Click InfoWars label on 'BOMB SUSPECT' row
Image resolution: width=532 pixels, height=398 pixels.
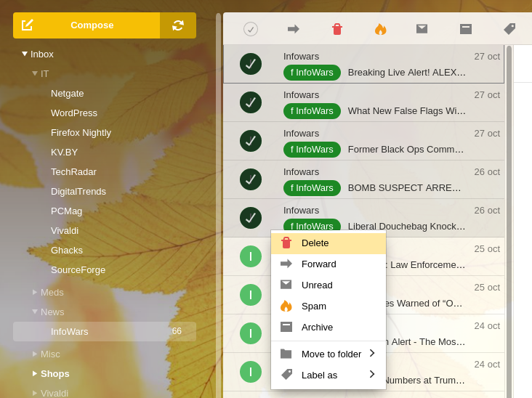coord(312,188)
